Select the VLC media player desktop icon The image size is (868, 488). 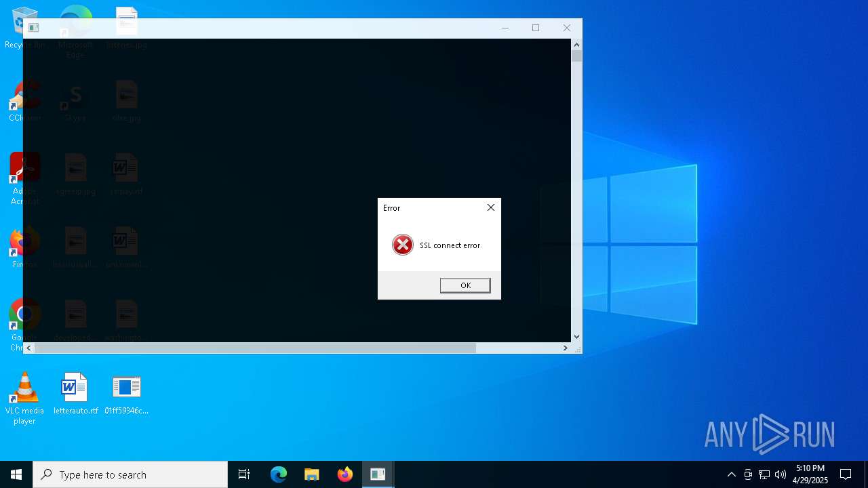[x=24, y=399]
